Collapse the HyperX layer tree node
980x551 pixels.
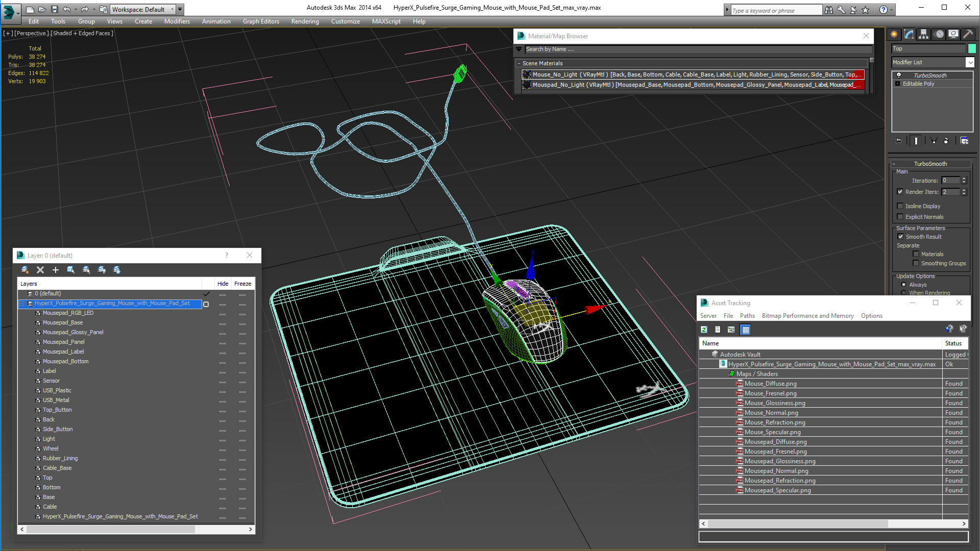click(x=22, y=304)
